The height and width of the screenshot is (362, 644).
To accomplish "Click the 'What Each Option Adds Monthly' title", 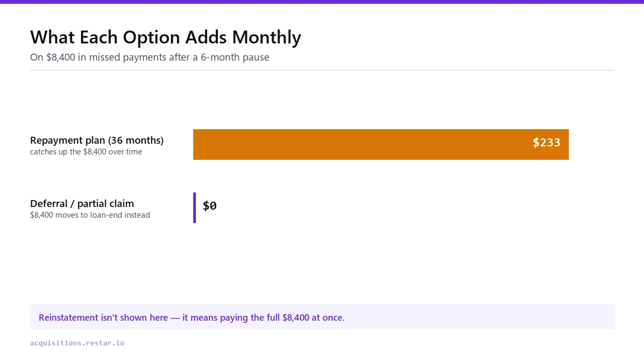I will click(166, 38).
